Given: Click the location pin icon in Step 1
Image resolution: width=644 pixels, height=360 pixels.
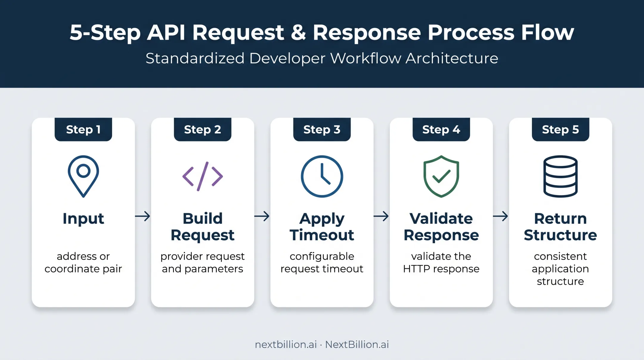Looking at the screenshot, I should (x=83, y=176).
